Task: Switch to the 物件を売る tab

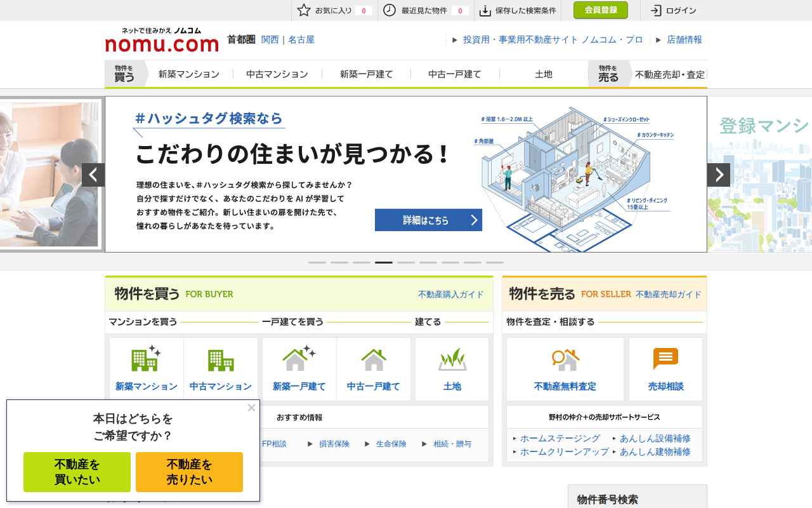Action: [607, 73]
